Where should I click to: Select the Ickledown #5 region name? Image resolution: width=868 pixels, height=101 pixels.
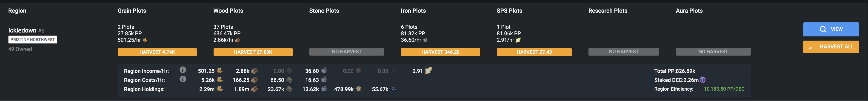(x=26, y=30)
